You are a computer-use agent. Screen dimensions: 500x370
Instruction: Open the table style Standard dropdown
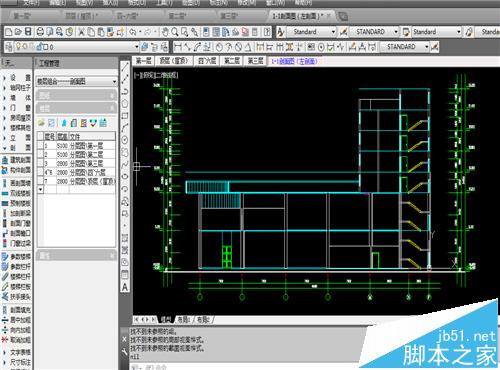pos(459,32)
